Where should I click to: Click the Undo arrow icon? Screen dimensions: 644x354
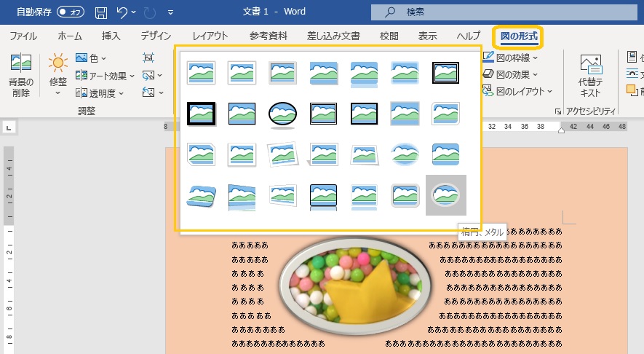coord(122,12)
